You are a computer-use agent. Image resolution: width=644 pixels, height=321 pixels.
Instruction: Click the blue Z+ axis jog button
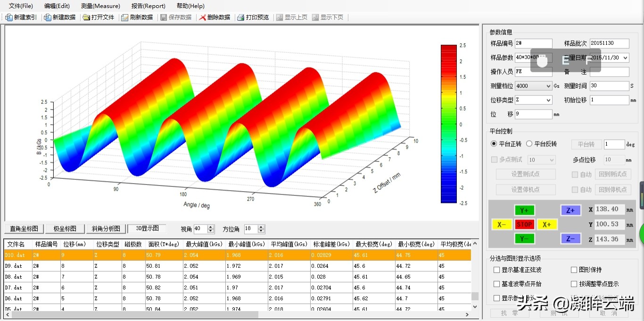[570, 210]
